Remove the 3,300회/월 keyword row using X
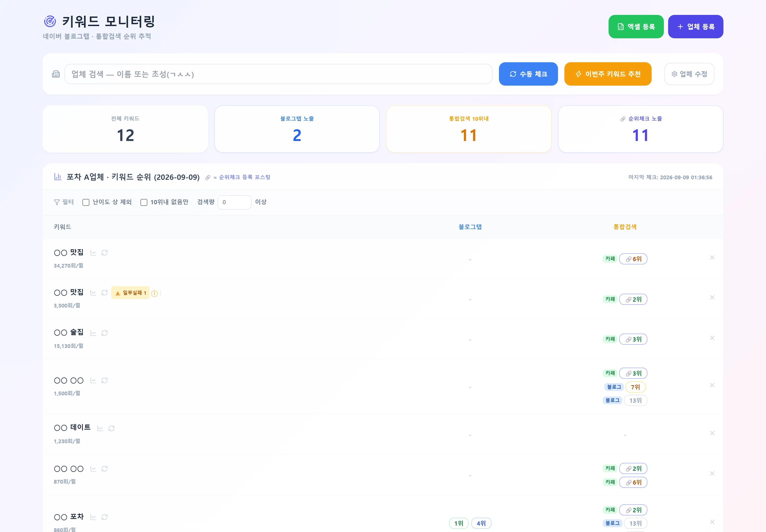Viewport: 766px width, 532px height. click(712, 298)
